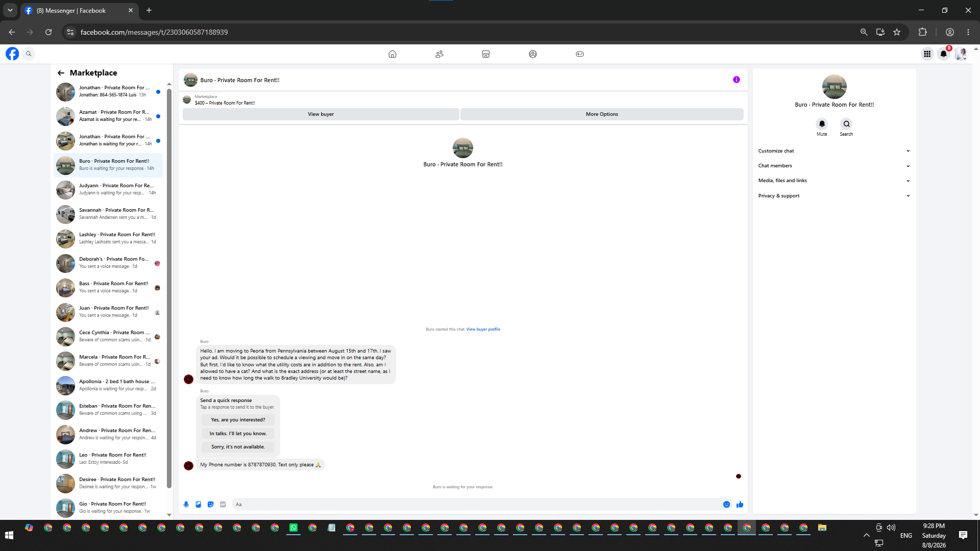Open the Facebook menu grid icon
This screenshot has width=980, height=551.
click(927, 54)
